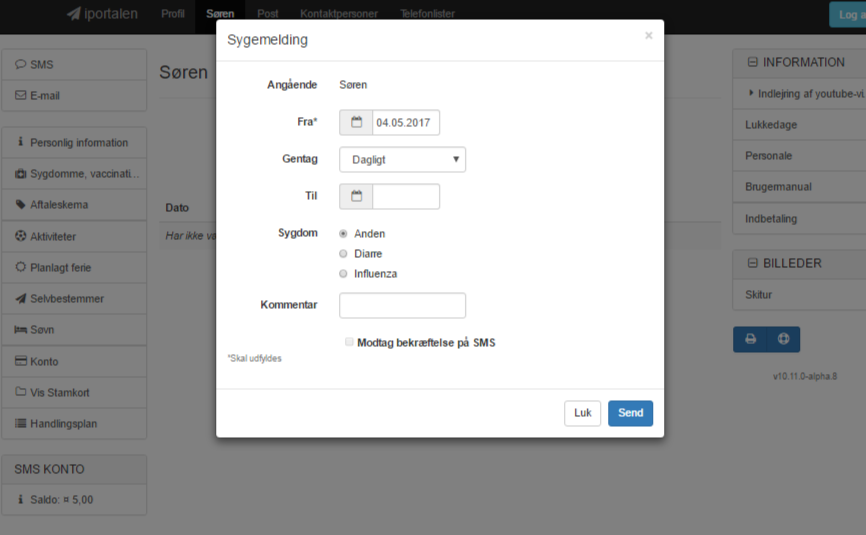The width and height of the screenshot is (866, 535).
Task: Click the empty Til date field
Action: [x=406, y=196]
